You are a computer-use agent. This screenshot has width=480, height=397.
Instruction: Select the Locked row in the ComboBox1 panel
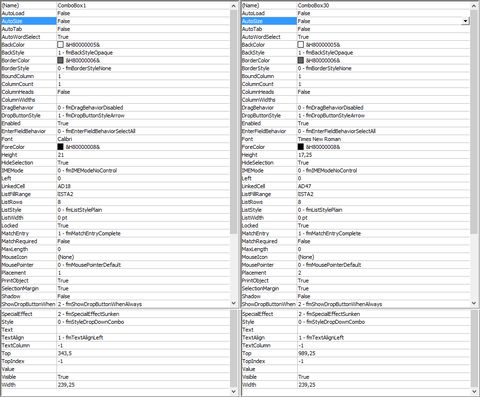(115, 226)
